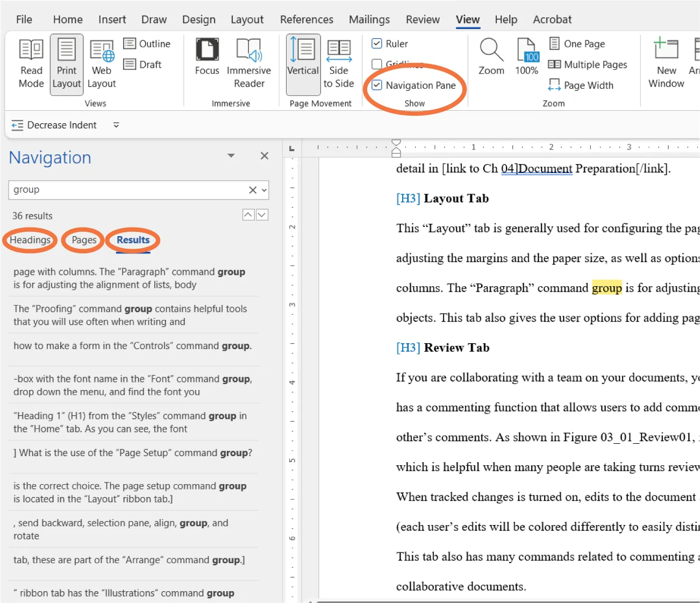Expand the search options dropdown in Navigation pane

[x=263, y=190]
